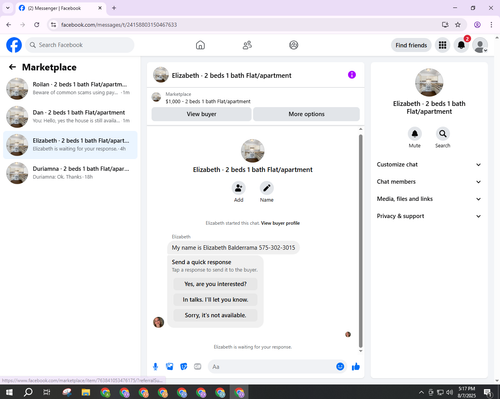The height and width of the screenshot is (399, 500).
Task: Click the chat scrollbar down arrow
Action: click(x=360, y=351)
